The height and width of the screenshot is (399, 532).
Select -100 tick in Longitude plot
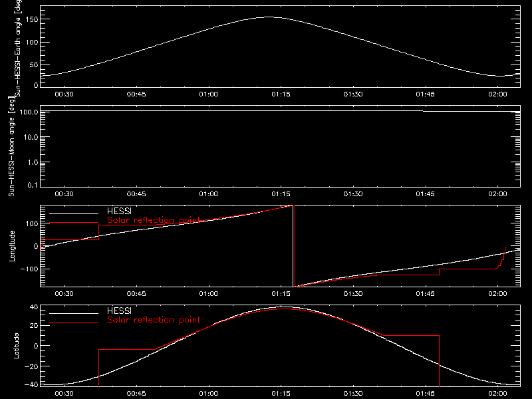point(29,269)
